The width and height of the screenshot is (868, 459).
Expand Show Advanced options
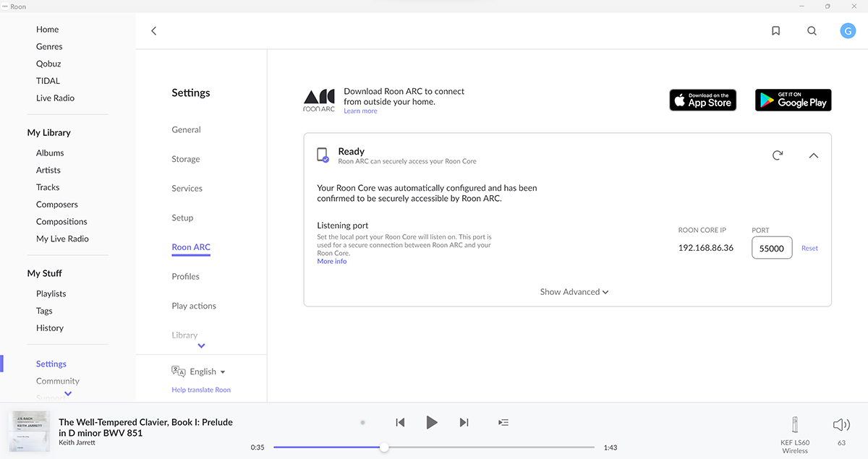[x=574, y=292]
